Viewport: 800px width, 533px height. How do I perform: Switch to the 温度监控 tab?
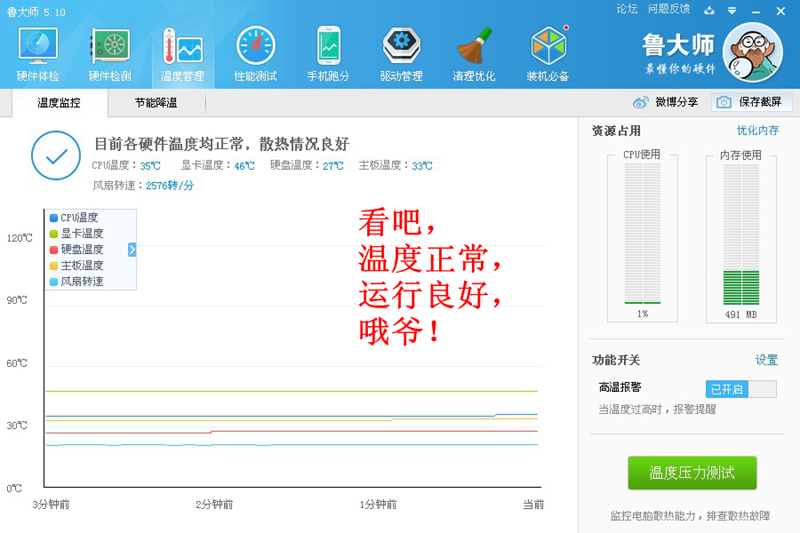[x=58, y=103]
